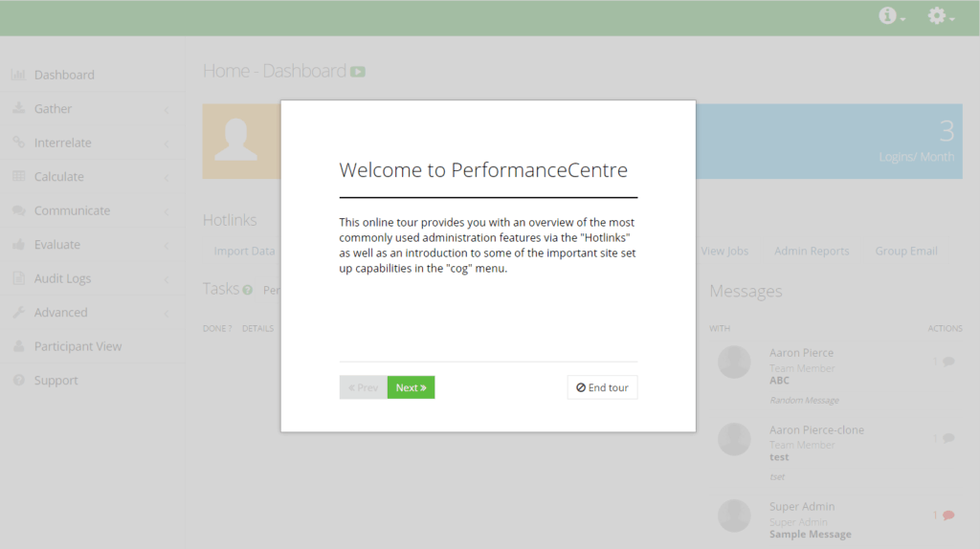The image size is (980, 549).
Task: Click the Super Admin name
Action: click(x=802, y=507)
